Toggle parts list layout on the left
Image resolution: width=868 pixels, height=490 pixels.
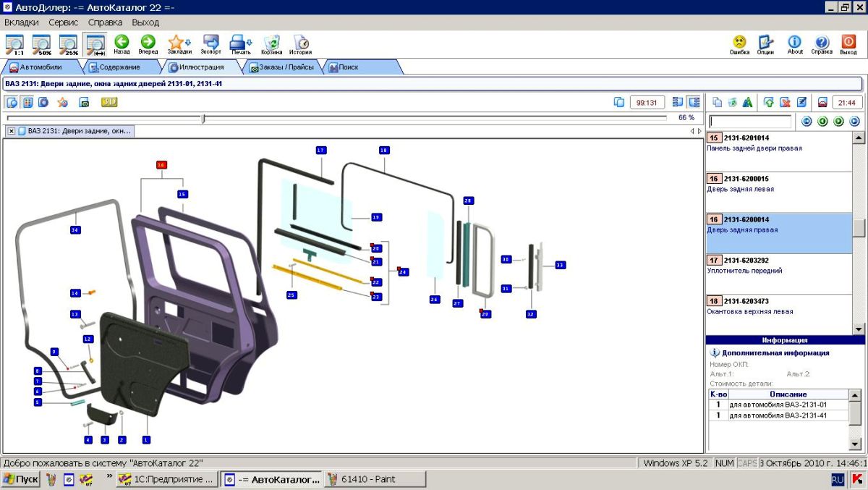[x=678, y=102]
